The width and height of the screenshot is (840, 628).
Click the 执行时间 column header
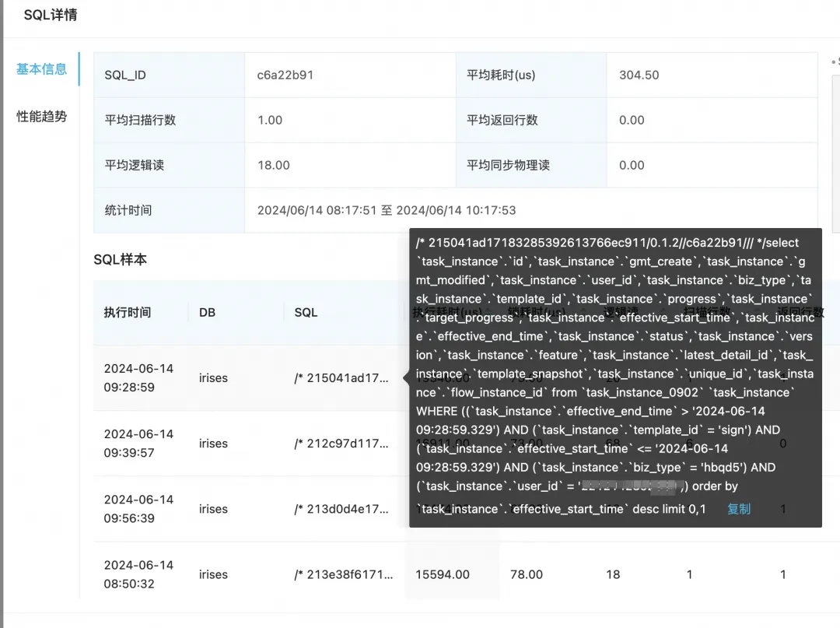tap(128, 312)
